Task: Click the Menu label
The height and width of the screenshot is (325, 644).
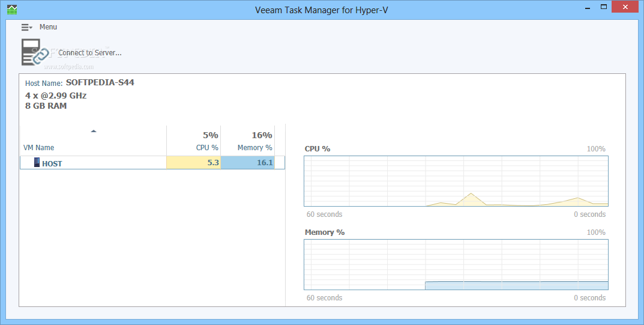Action: 48,26
